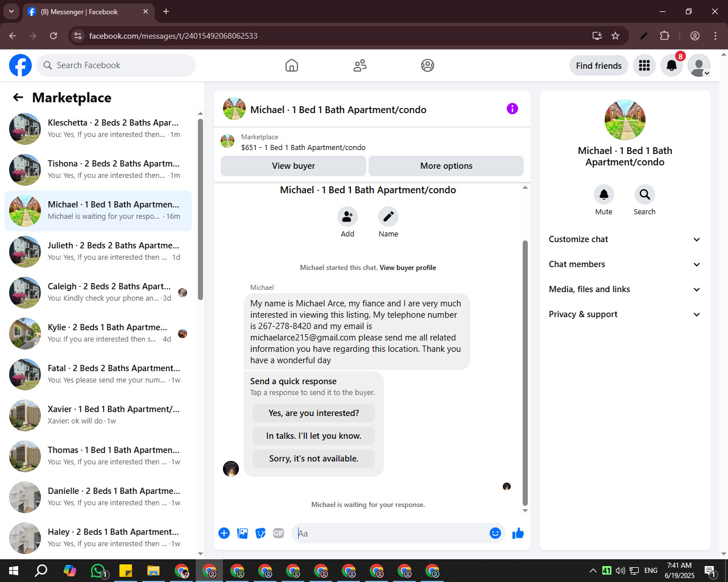Click the chat messages scrollbar
Image resolution: width=728 pixels, height=582 pixels.
pyautogui.click(x=525, y=373)
